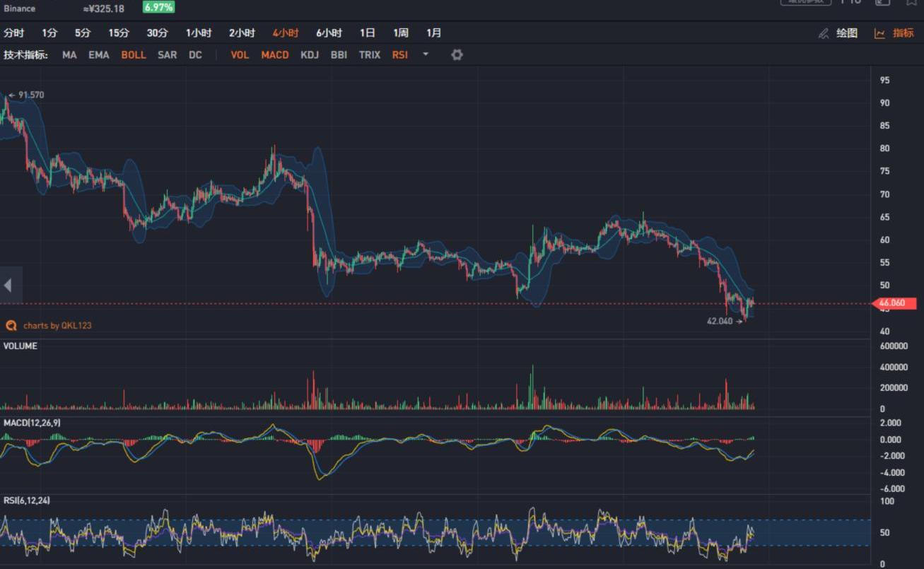Switch to 1周 weekly timeframe

coord(401,33)
